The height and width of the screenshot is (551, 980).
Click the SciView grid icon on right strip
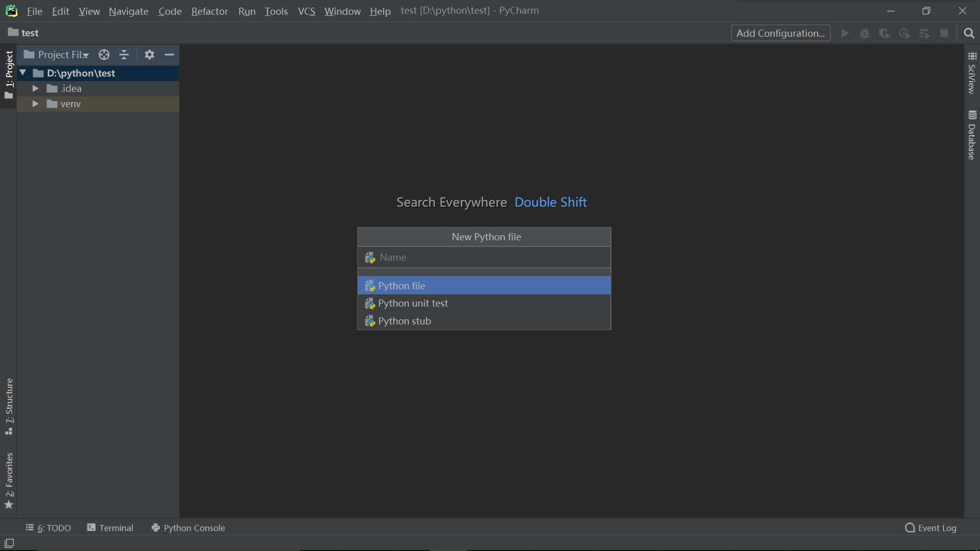tap(972, 56)
